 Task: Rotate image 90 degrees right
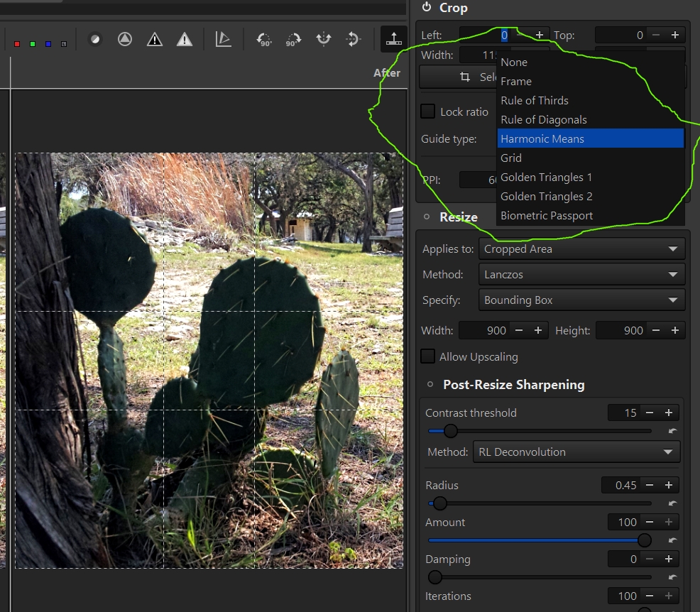coord(293,40)
